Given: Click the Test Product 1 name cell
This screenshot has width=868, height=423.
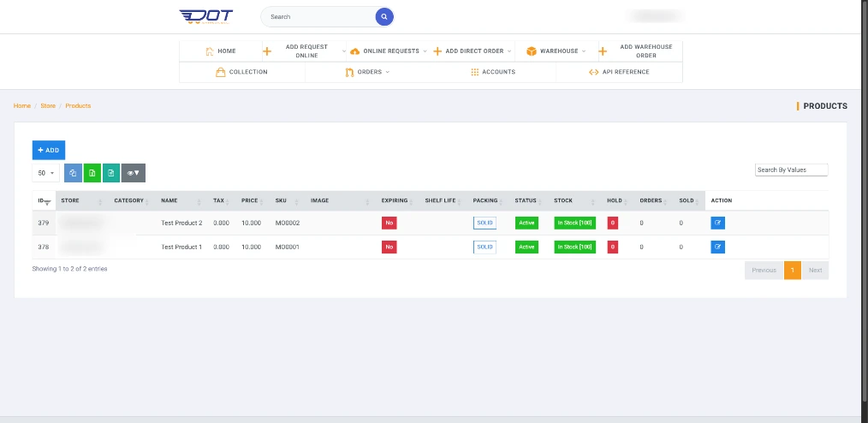Looking at the screenshot, I should [x=181, y=247].
